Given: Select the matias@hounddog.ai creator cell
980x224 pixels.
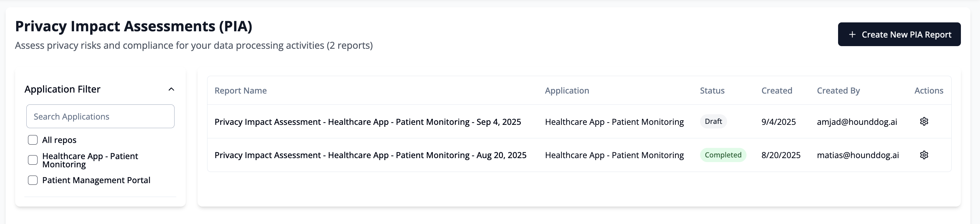Looking at the screenshot, I should click(x=857, y=155).
